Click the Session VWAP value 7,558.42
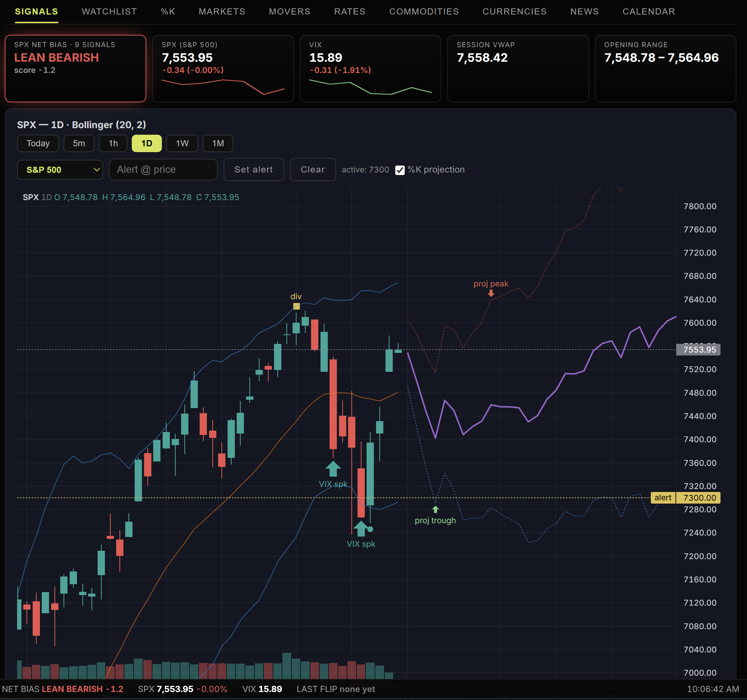This screenshot has height=700, width=747. [x=482, y=57]
